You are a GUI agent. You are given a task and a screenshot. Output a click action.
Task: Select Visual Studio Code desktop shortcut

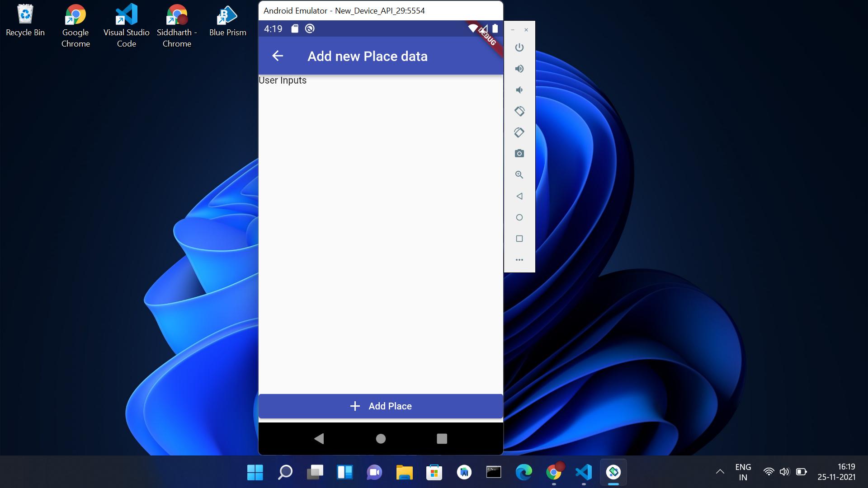tap(127, 26)
